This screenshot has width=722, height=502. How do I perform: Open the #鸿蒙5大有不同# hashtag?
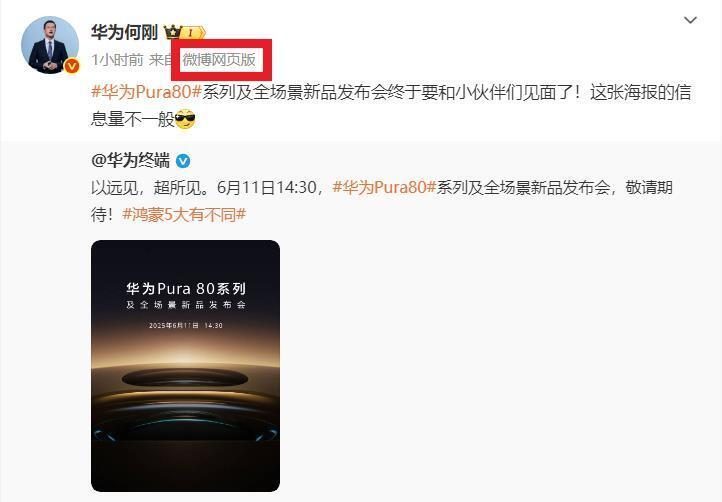click(184, 215)
